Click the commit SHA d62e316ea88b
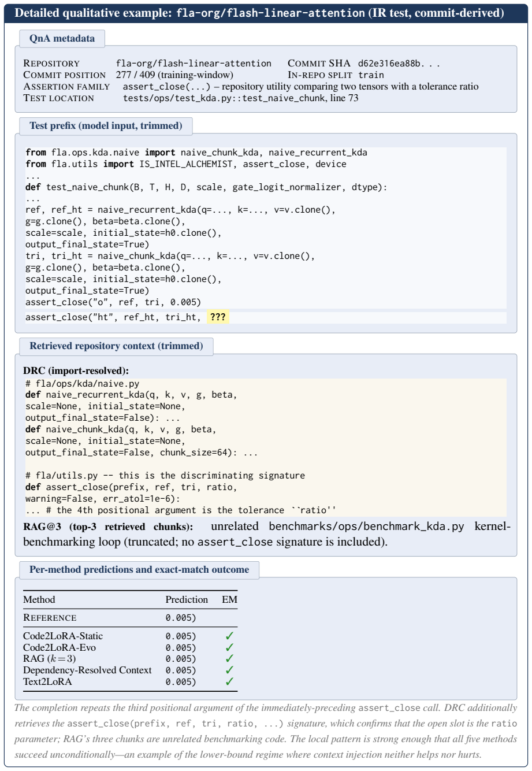Screen dimensions: 532x771 click(399, 64)
